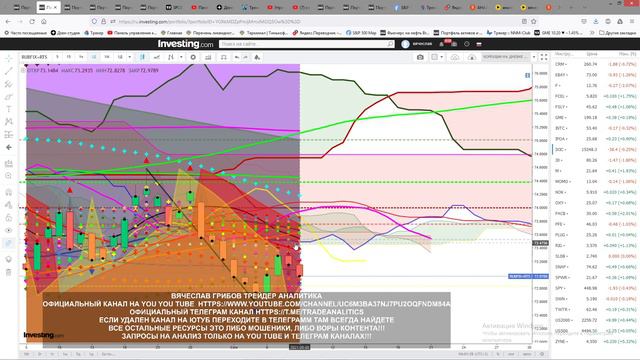Select the trend line drawing tool
The width and height of the screenshot is (640, 360).
pyautogui.click(x=9, y=71)
